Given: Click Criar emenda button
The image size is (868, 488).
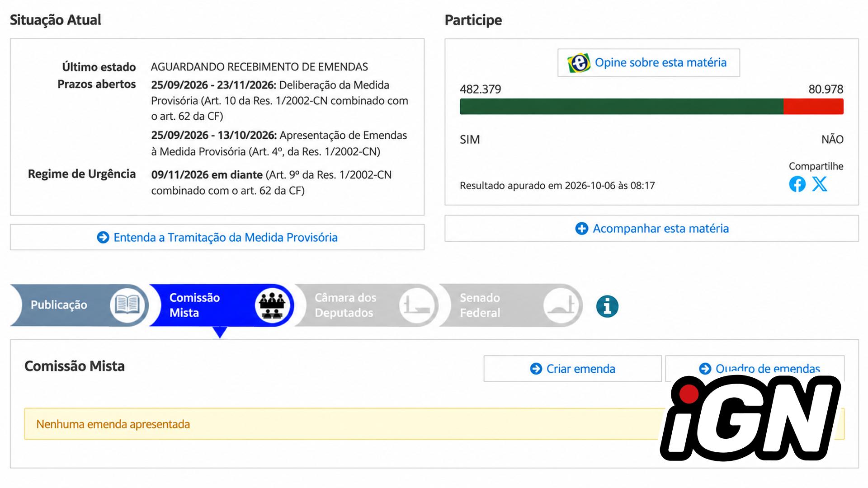Looking at the screenshot, I should 572,369.
